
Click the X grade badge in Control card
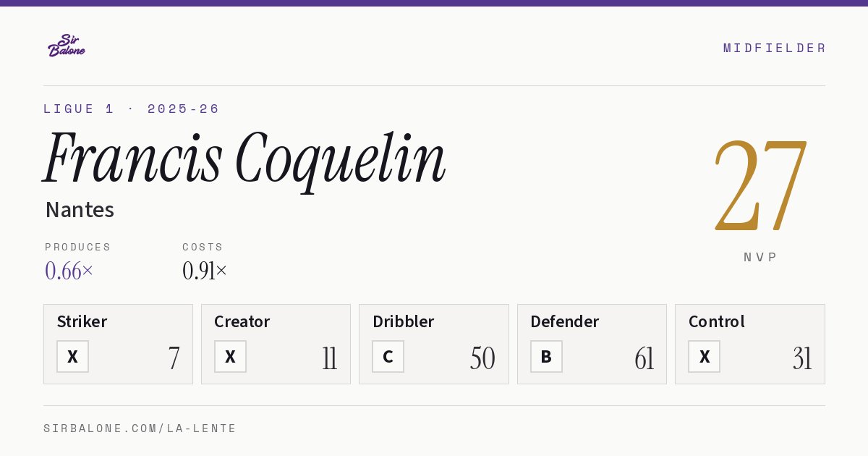pyautogui.click(x=704, y=356)
